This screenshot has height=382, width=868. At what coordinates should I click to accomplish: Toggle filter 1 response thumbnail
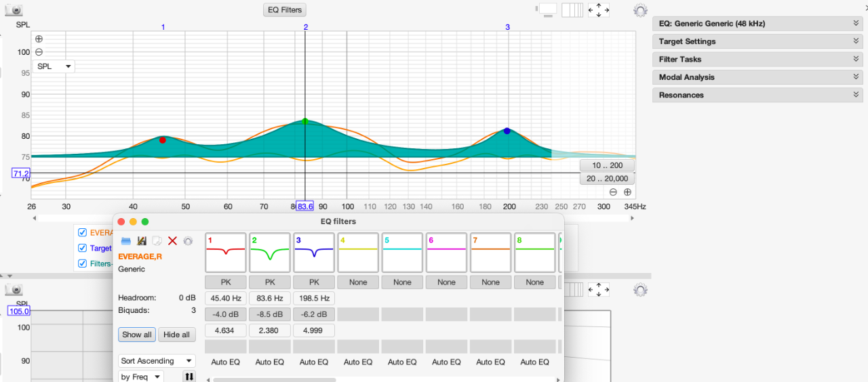(226, 253)
